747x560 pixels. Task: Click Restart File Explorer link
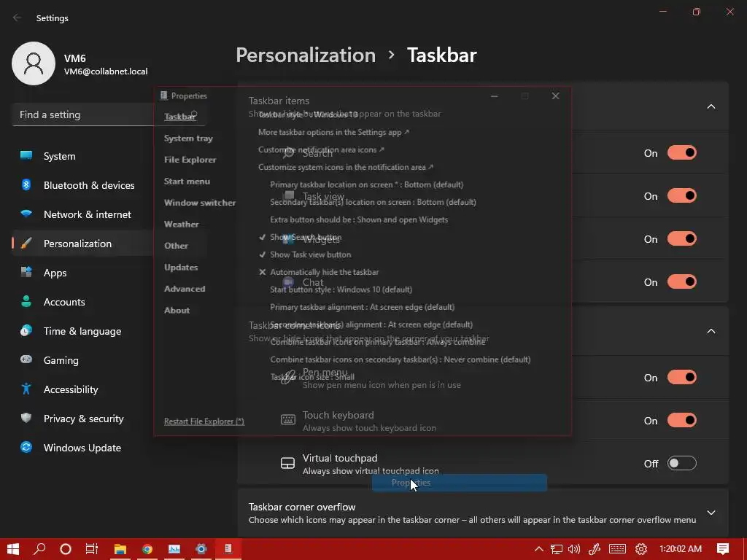(204, 421)
